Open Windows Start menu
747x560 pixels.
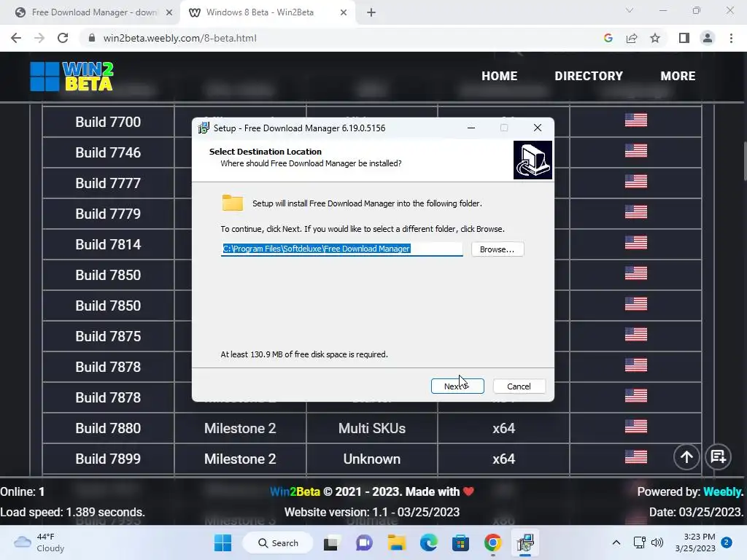pyautogui.click(x=222, y=542)
